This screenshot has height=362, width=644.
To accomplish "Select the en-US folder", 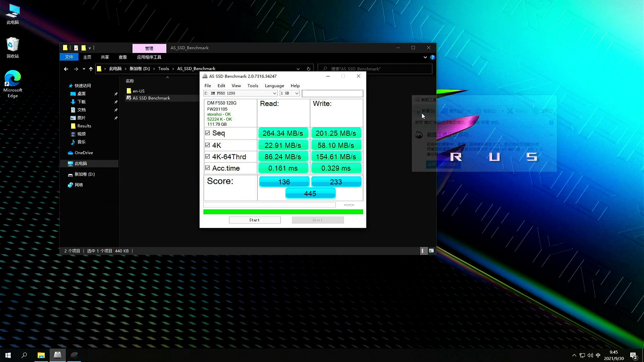I will [139, 91].
